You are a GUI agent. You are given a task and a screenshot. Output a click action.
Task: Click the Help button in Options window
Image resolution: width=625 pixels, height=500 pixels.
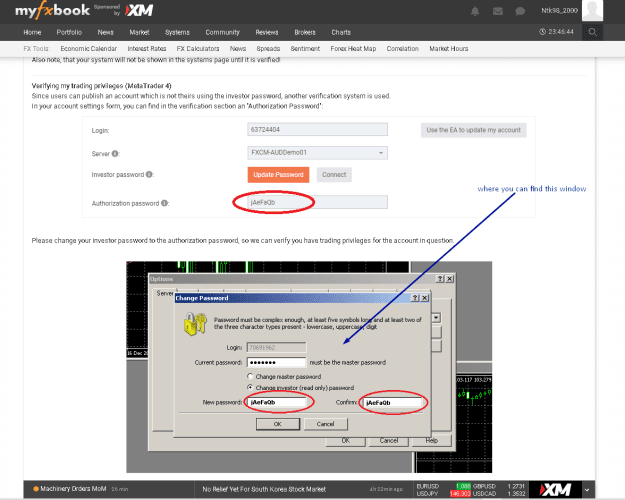click(432, 441)
